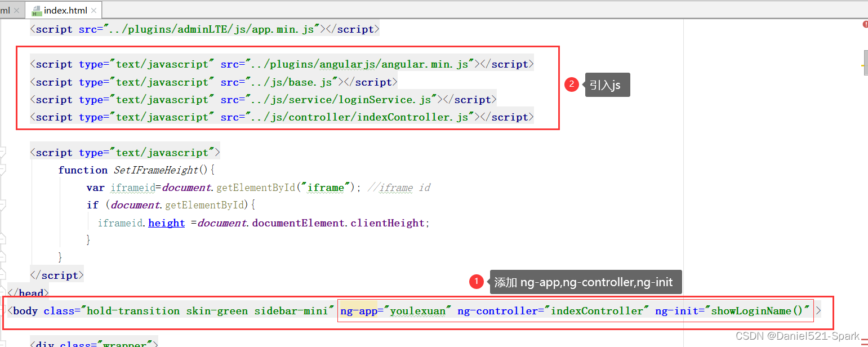Click the ng-init="showLoginName()" attribute
This screenshot has width=868, height=347.
coord(733,311)
